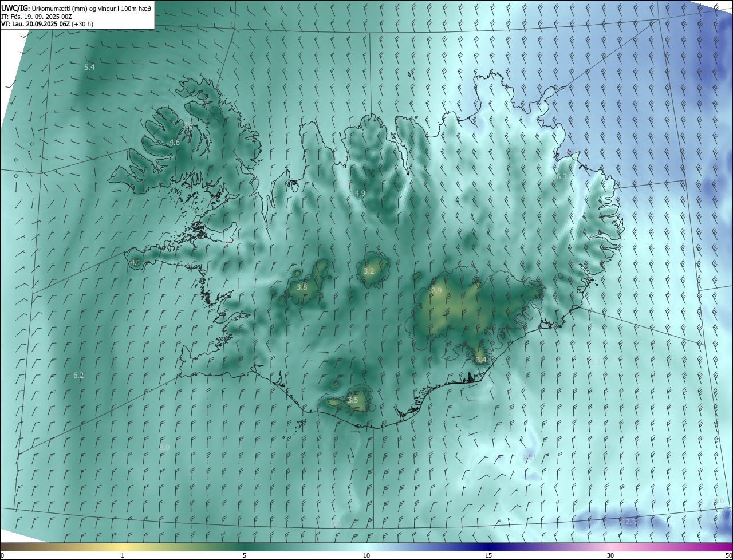Click the 3.2 value on the central ice cap
Screen dimensions: 733x560
click(369, 271)
